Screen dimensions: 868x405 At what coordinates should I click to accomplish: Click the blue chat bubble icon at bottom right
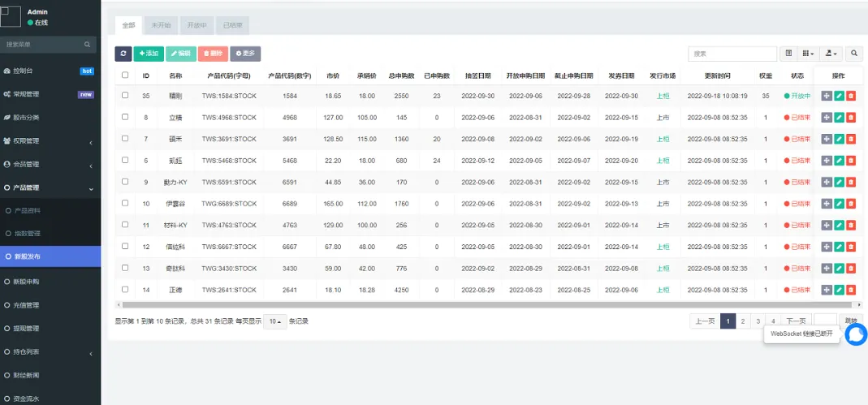(x=856, y=334)
